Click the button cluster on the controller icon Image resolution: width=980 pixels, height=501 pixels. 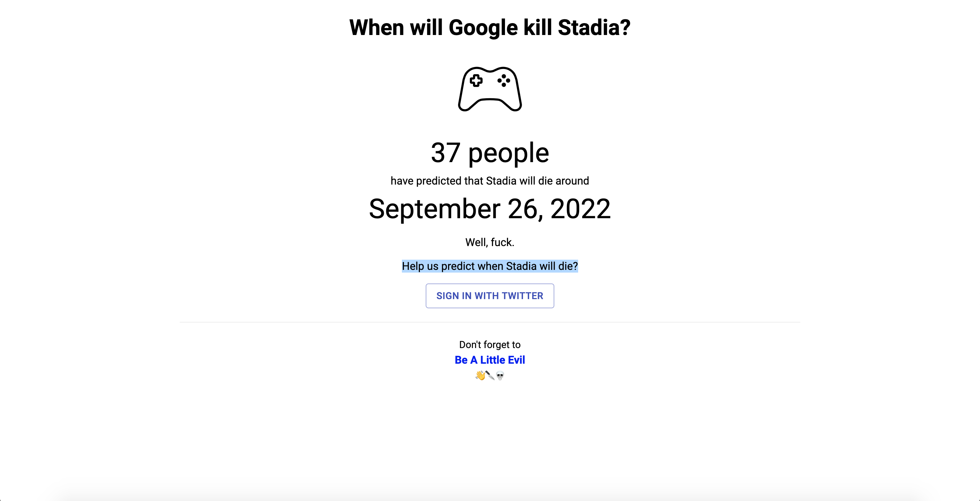click(x=504, y=81)
